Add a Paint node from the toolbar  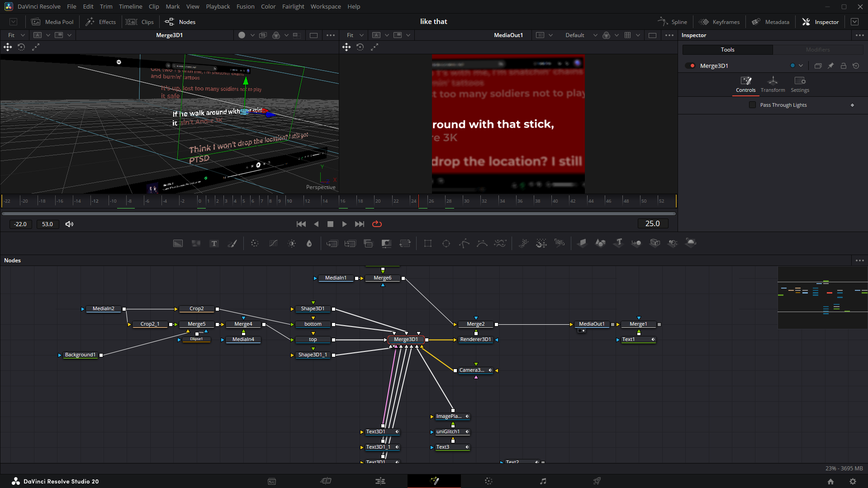point(232,243)
